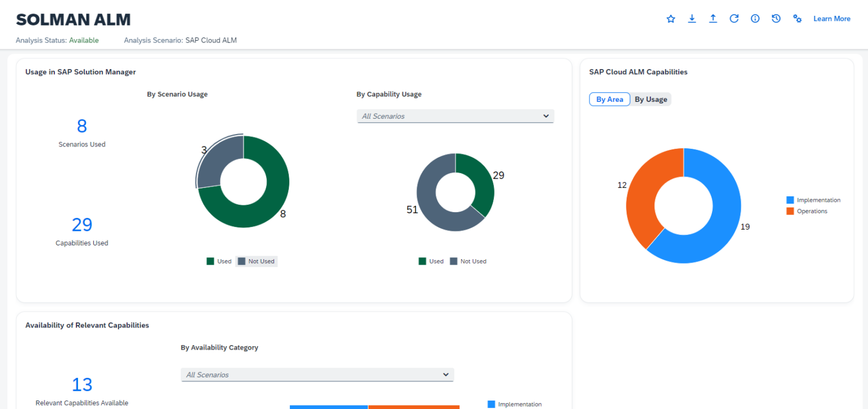Viewport: 868px width, 409px height.
Task: Open All Scenarios dropdown under Availability Category
Action: click(x=317, y=374)
